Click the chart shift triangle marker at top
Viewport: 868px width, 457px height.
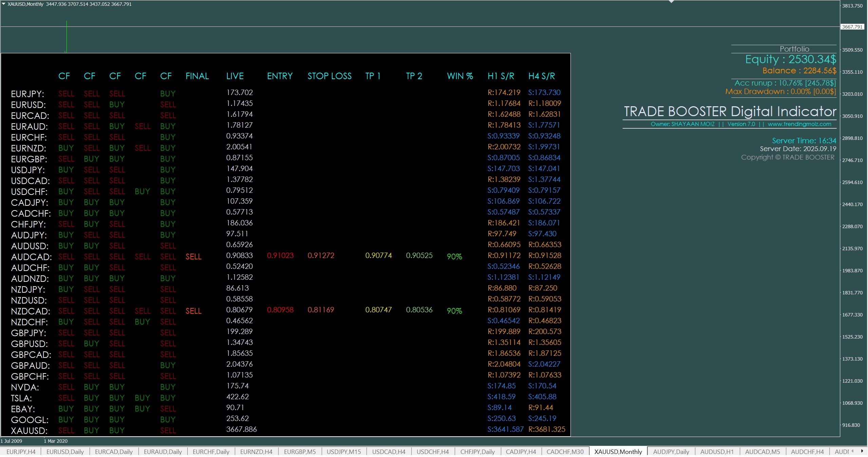(671, 2)
